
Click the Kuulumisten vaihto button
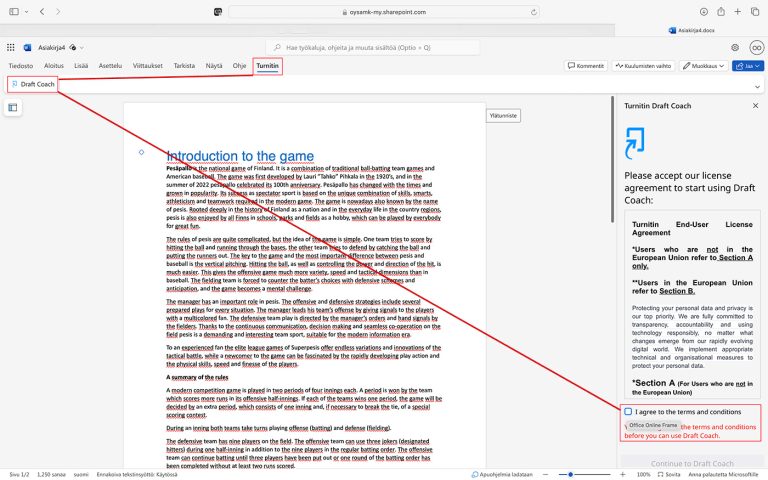tap(645, 66)
